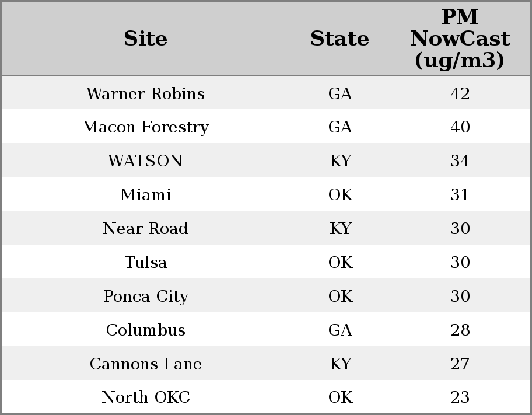
Task: Select the Warner Robins site cell
Action: coord(145,94)
